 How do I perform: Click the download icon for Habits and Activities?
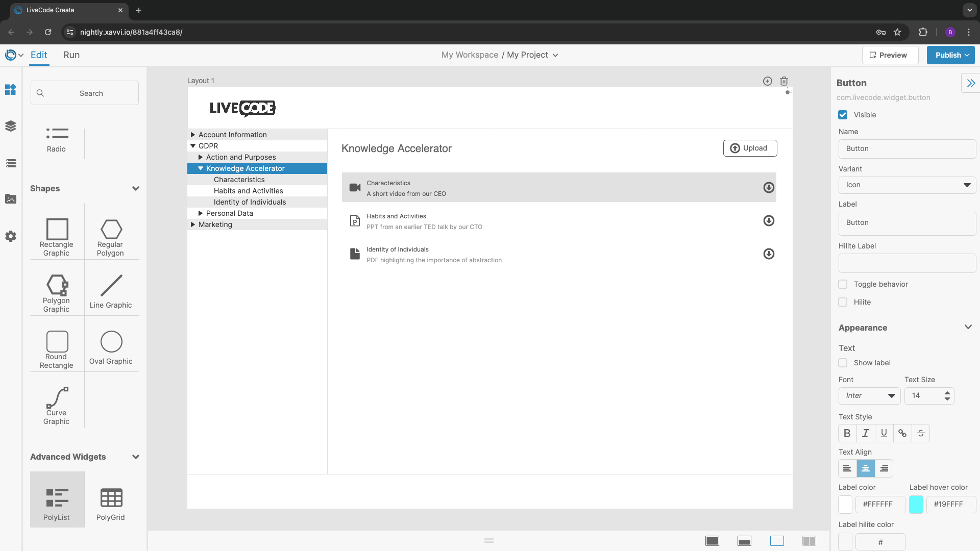(x=768, y=221)
